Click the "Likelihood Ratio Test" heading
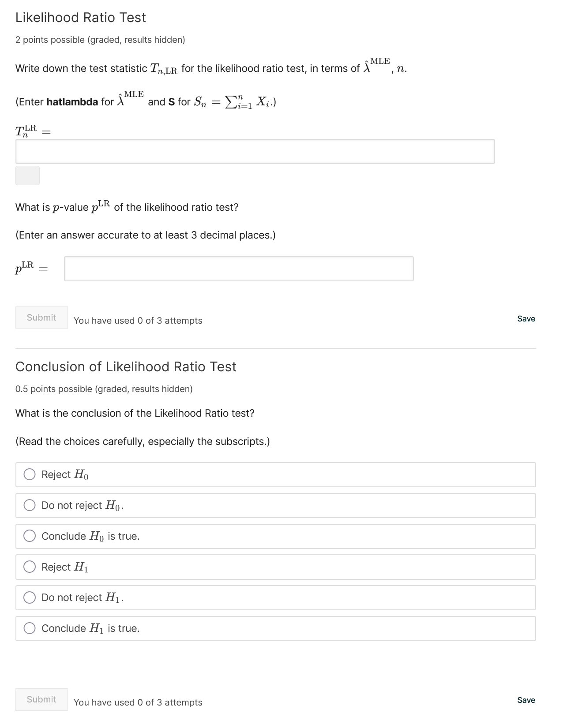The image size is (563, 728). pos(80,17)
